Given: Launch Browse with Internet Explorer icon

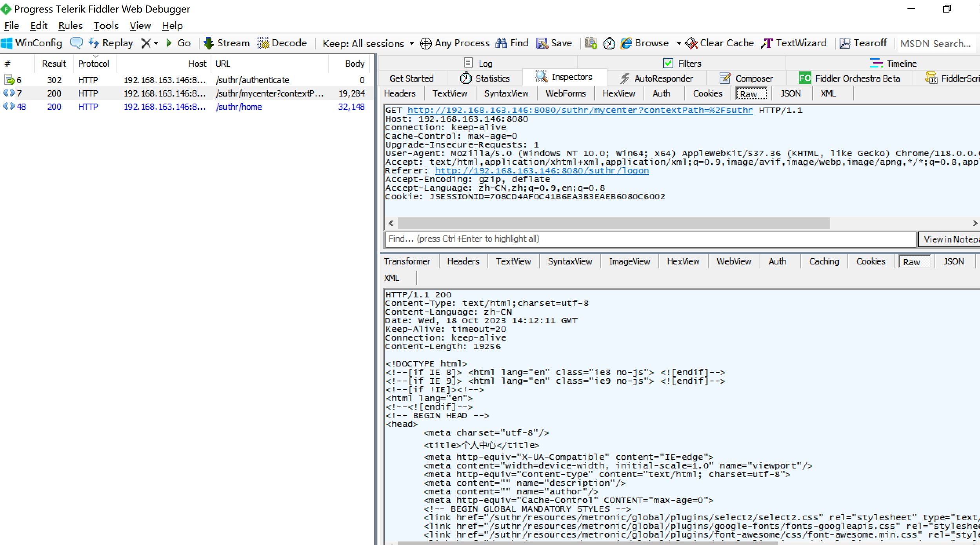Looking at the screenshot, I should coord(645,43).
